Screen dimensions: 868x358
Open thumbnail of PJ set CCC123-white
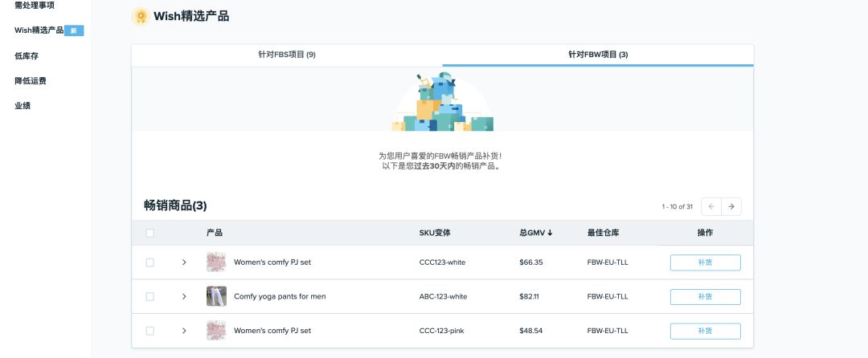point(216,262)
